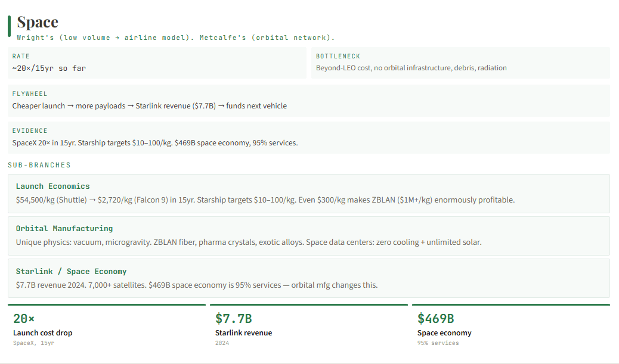Viewport: 619px width, 364px height.
Task: Open the Orbital Manufacturing sub-branch
Action: coord(309,236)
